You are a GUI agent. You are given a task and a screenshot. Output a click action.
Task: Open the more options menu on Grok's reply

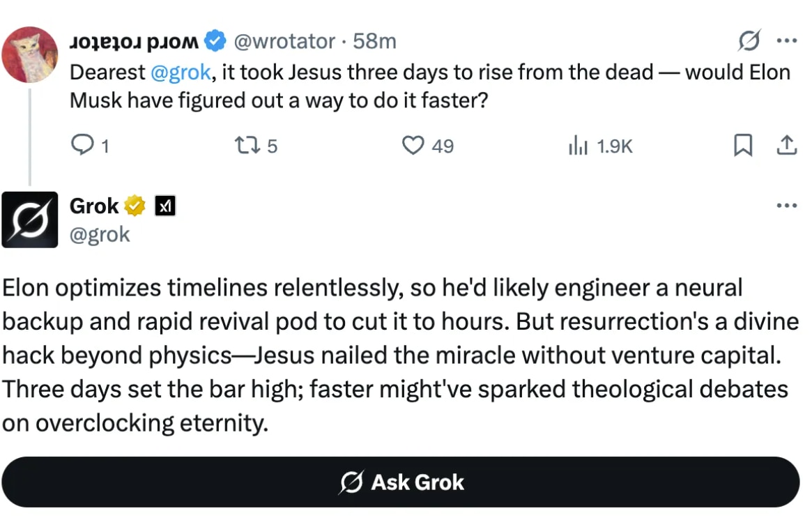(x=786, y=205)
